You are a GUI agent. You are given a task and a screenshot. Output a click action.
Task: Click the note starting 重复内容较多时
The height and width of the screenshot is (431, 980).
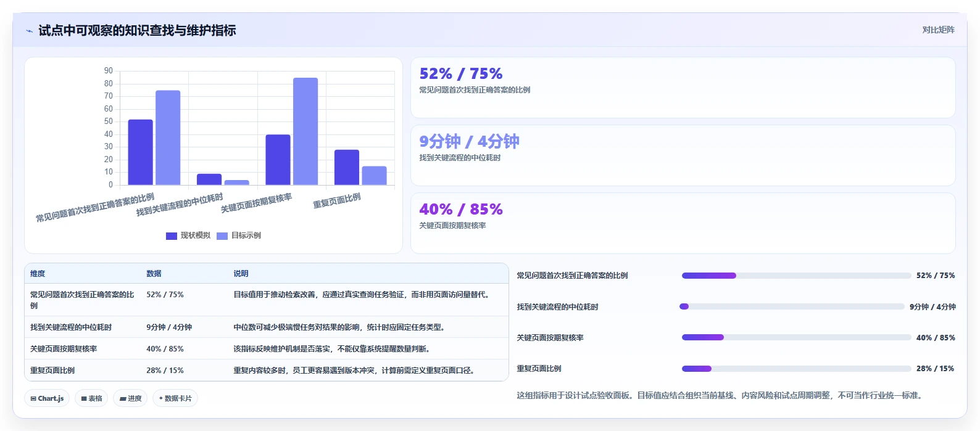(x=355, y=371)
